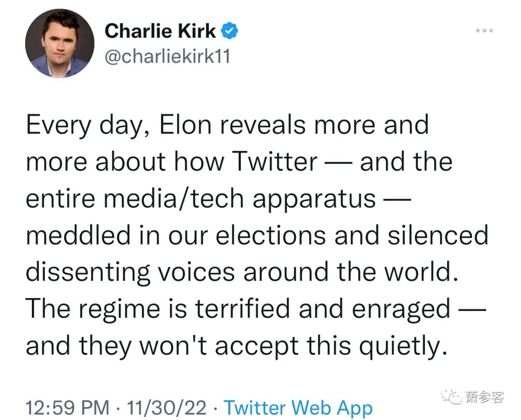Click the line 'meddled in our elections'
The height and width of the screenshot is (420, 521).
click(x=257, y=235)
